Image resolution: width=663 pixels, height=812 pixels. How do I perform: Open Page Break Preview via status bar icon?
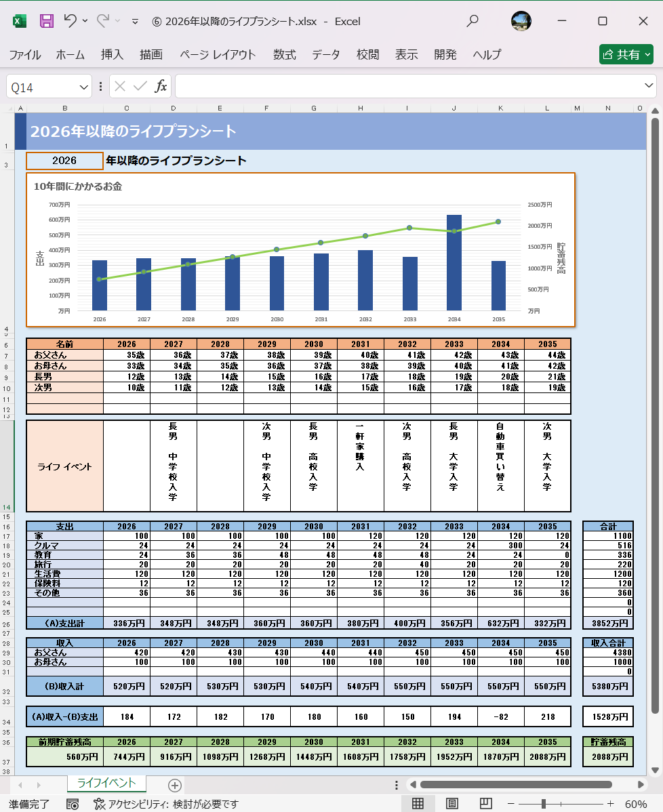(x=487, y=802)
